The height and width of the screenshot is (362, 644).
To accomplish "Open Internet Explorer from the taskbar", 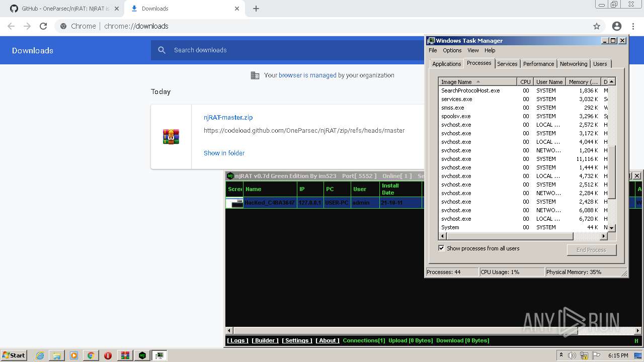I will coord(40,355).
